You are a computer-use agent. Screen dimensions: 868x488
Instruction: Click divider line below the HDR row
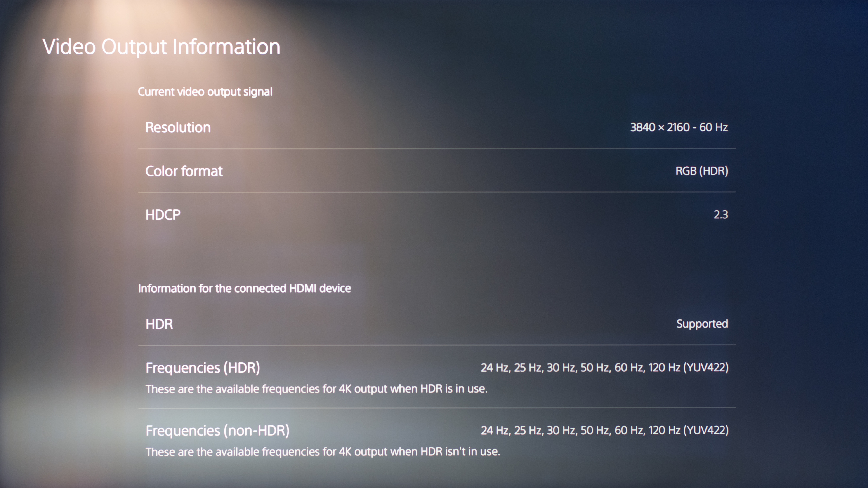click(x=437, y=345)
